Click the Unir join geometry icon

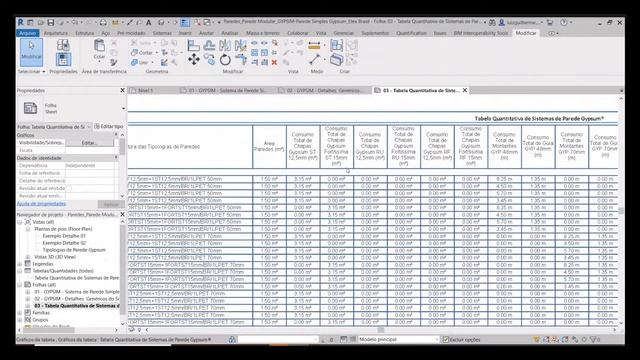(x=135, y=62)
